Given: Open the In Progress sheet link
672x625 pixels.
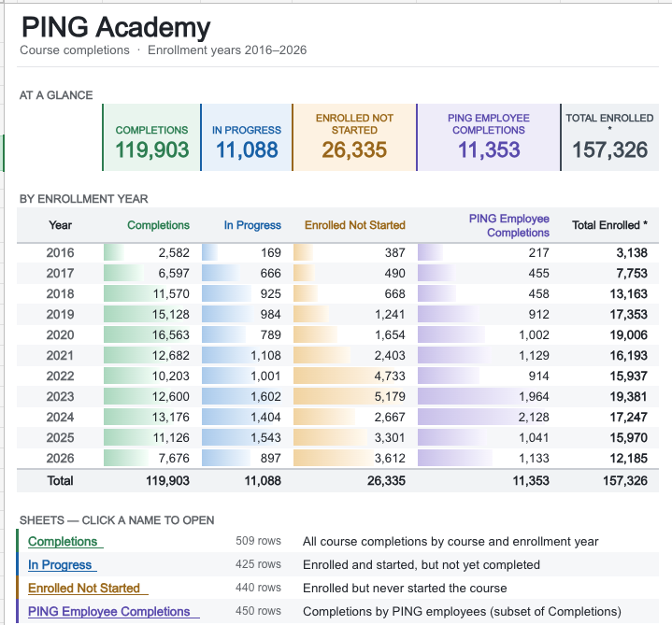Looking at the screenshot, I should coord(60,564).
